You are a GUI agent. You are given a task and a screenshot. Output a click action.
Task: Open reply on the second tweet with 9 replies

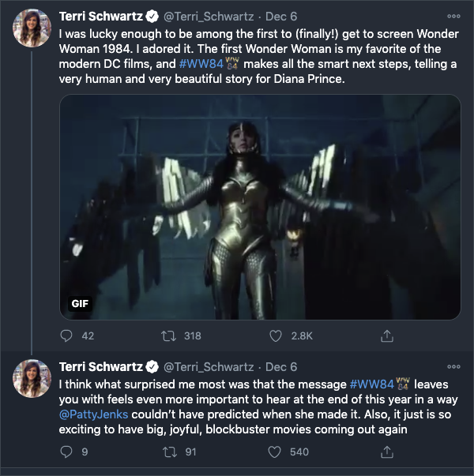(x=66, y=452)
